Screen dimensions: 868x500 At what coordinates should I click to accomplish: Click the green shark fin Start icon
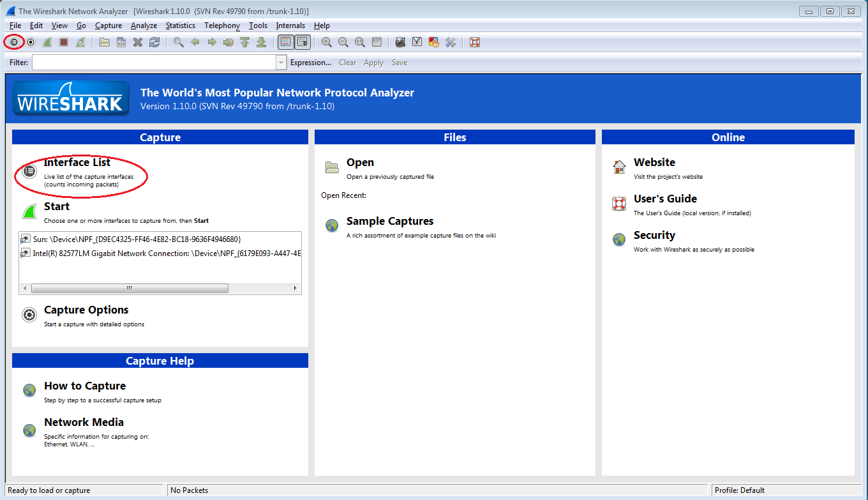pyautogui.click(x=29, y=212)
